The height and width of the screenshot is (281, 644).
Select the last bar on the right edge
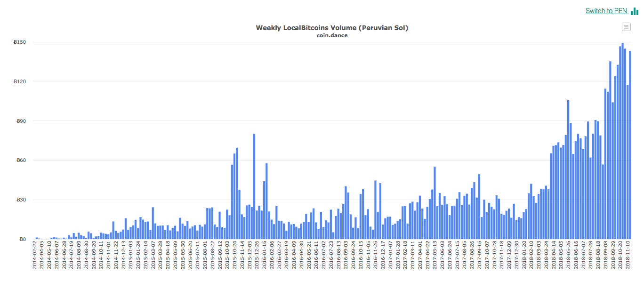click(x=630, y=145)
